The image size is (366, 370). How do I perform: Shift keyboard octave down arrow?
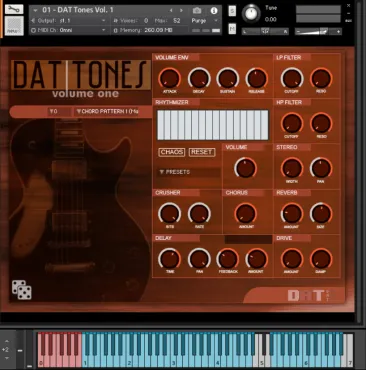point(7,358)
